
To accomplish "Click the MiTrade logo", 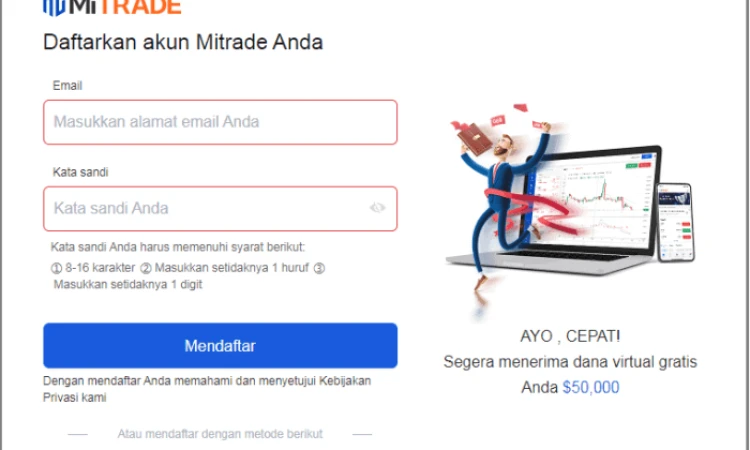I will (x=112, y=7).
